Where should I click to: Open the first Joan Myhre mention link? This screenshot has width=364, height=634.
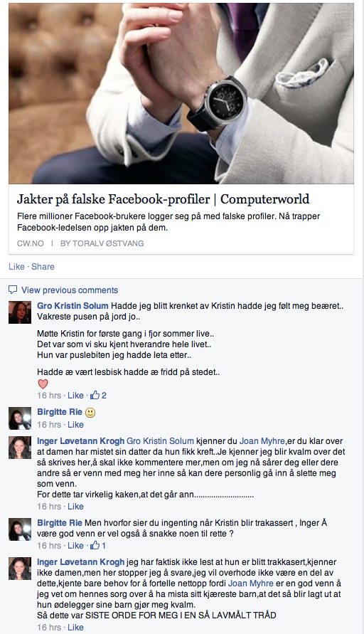pyautogui.click(x=262, y=441)
